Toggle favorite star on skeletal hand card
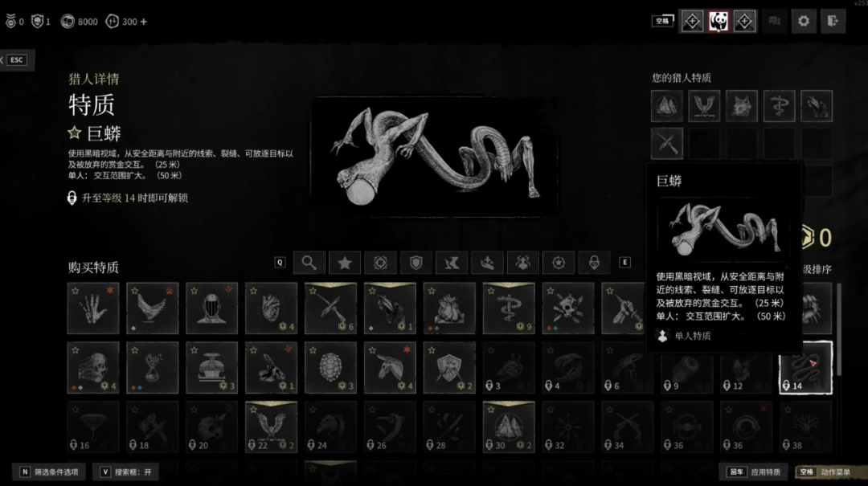 click(76, 291)
